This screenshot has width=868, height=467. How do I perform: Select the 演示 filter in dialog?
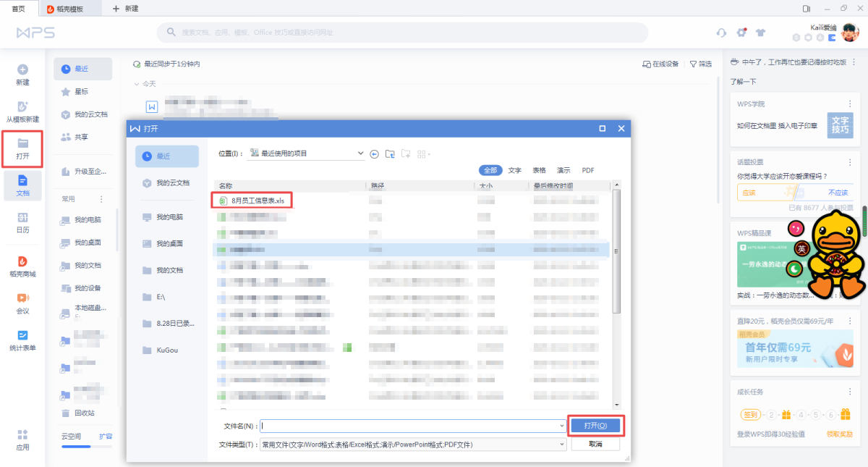click(563, 170)
